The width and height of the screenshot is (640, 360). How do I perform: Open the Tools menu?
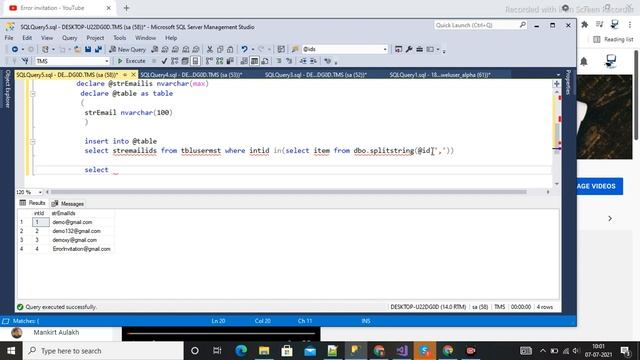coord(120,38)
